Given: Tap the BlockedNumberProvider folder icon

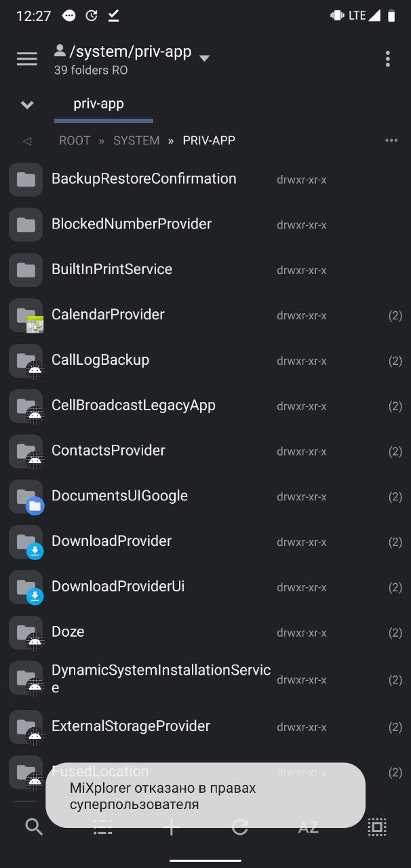Looking at the screenshot, I should [26, 224].
